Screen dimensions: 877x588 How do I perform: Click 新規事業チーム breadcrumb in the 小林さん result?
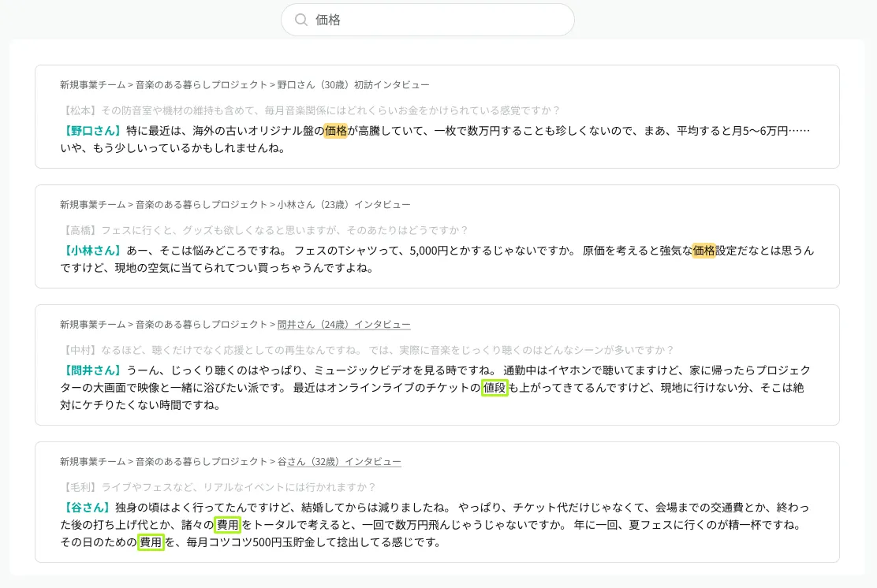(92, 204)
